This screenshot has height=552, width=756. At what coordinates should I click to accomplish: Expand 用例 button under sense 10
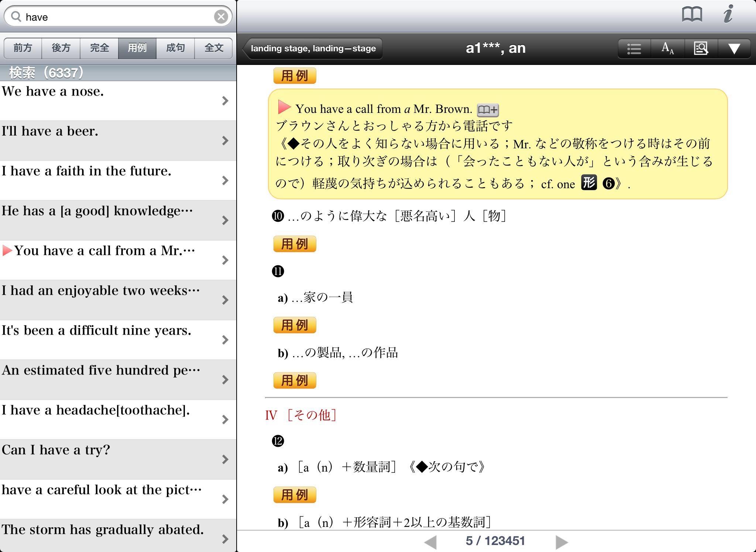pyautogui.click(x=295, y=244)
